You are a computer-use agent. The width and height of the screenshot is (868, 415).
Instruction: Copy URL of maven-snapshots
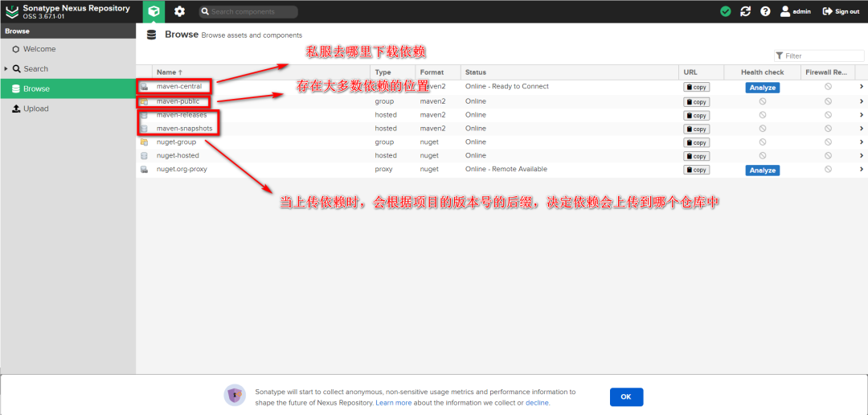(696, 129)
